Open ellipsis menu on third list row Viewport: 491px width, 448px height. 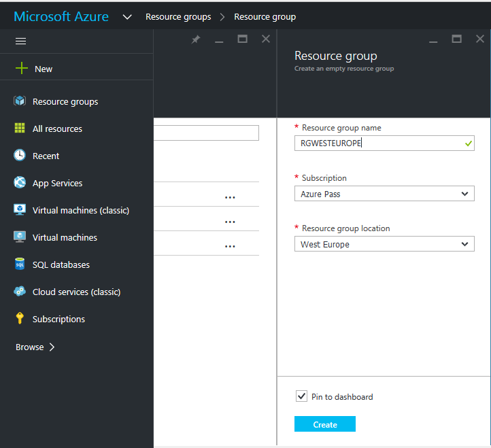tap(230, 246)
